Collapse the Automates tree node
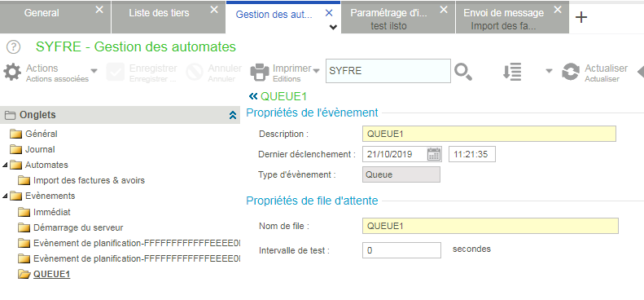The image size is (644, 300). pos(5,165)
